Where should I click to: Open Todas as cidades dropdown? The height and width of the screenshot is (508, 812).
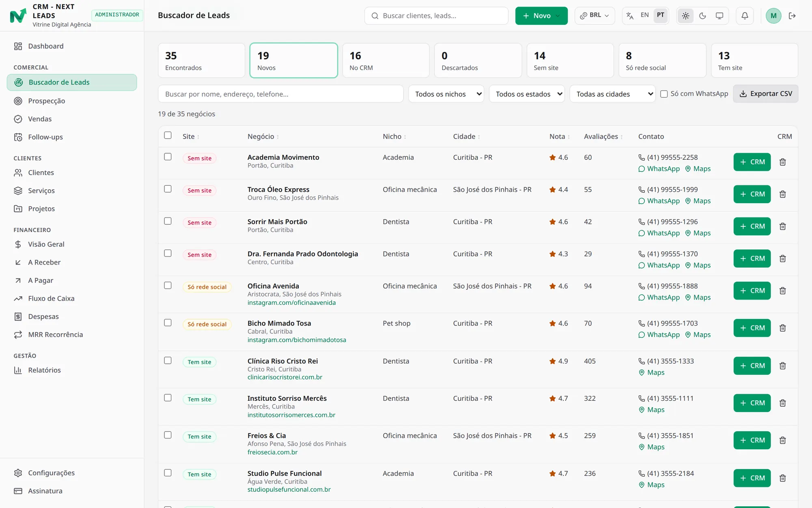tap(612, 94)
